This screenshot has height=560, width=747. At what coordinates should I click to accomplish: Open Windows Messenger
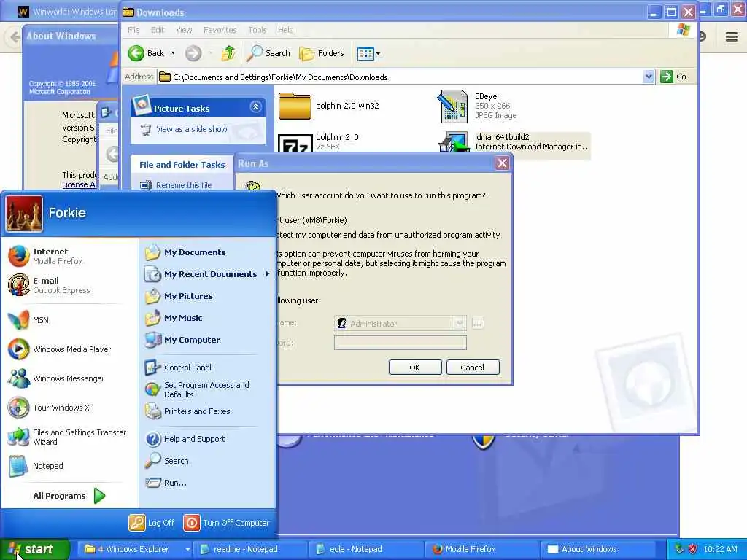tap(56, 378)
